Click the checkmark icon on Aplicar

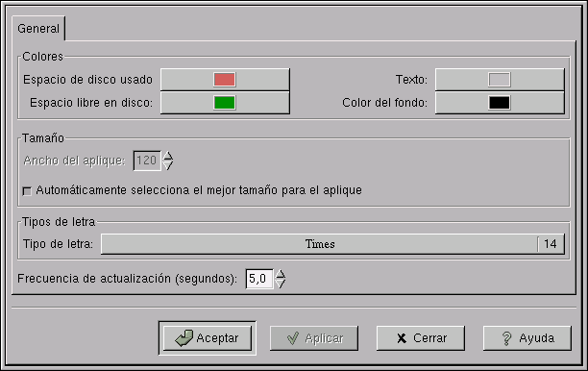293,338
